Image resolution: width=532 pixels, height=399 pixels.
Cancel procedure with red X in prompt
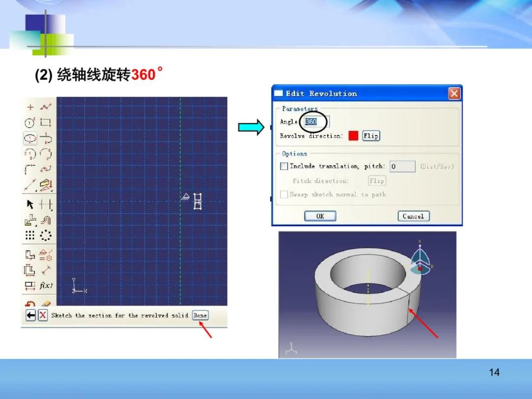coord(43,316)
